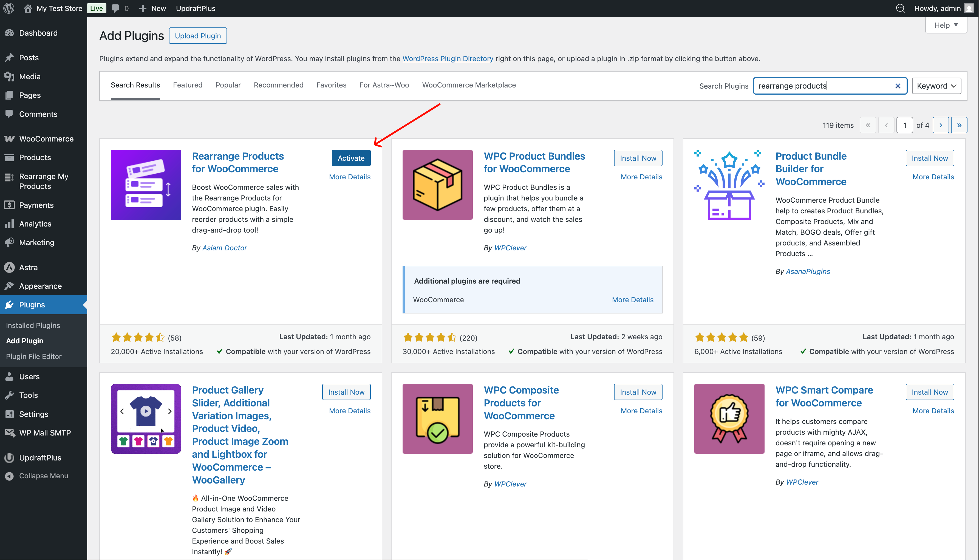979x560 pixels.
Task: Click the current page number field
Action: [905, 125]
